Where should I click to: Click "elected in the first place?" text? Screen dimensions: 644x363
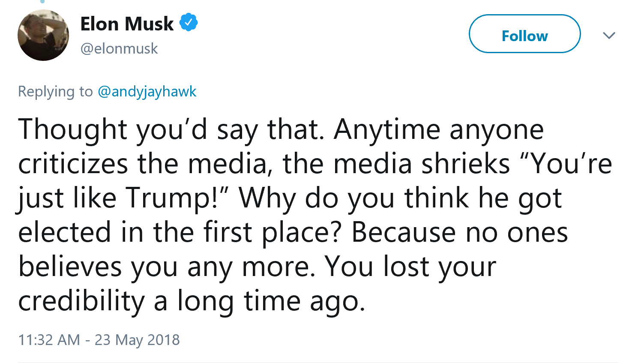pyautogui.click(x=180, y=232)
